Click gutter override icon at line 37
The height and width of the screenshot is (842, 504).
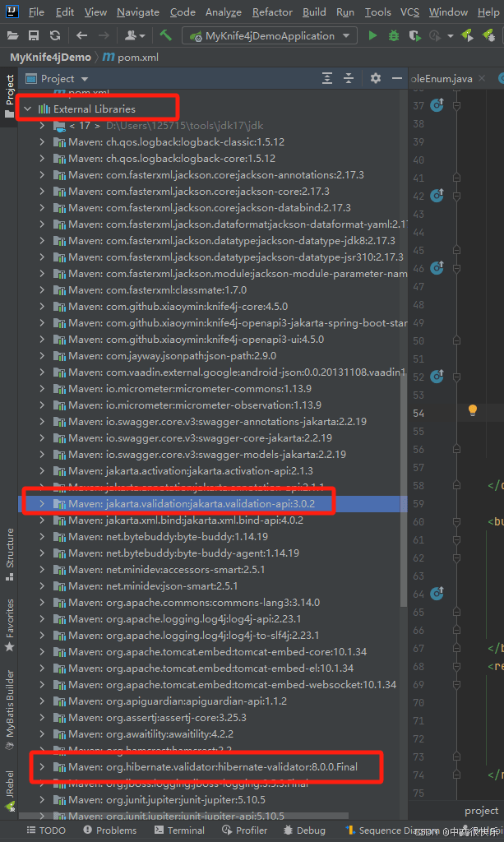click(437, 104)
